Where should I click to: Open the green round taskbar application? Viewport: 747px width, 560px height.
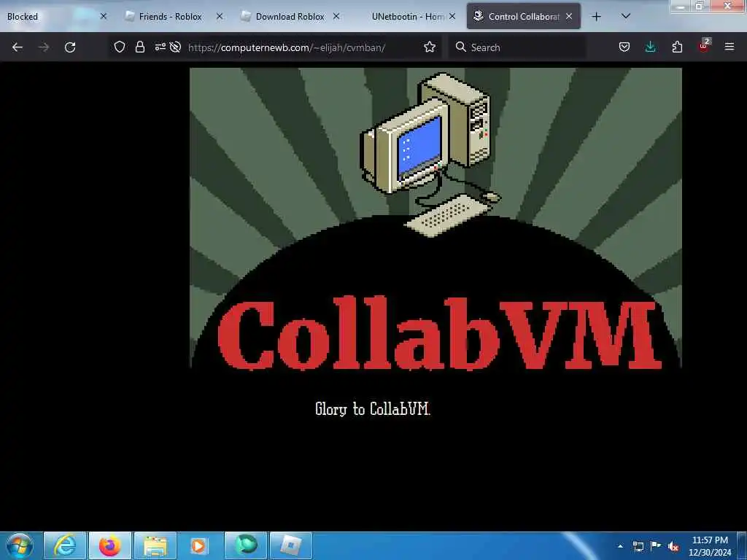click(x=245, y=545)
